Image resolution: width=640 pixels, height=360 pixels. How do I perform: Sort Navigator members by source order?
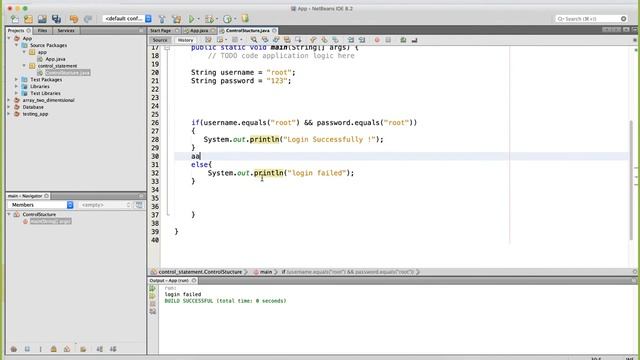coord(113,349)
